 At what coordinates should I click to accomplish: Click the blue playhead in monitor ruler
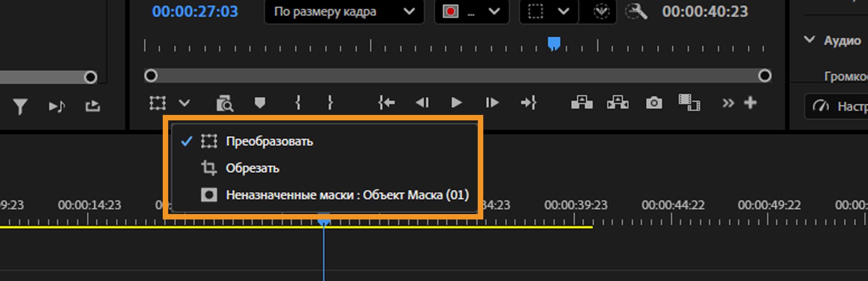tap(554, 44)
